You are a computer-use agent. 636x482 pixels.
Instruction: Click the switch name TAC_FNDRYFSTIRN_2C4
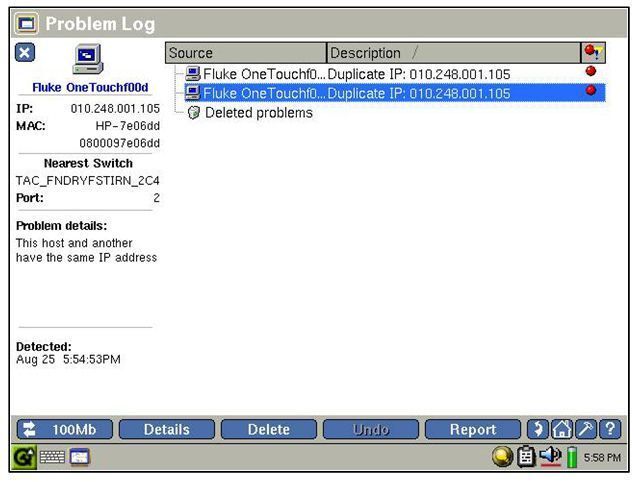click(x=88, y=181)
